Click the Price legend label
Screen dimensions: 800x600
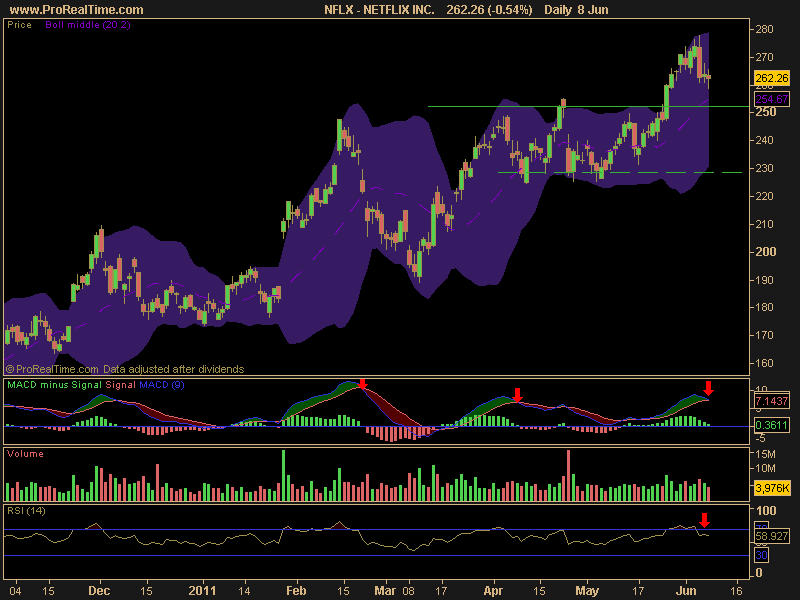[x=19, y=24]
